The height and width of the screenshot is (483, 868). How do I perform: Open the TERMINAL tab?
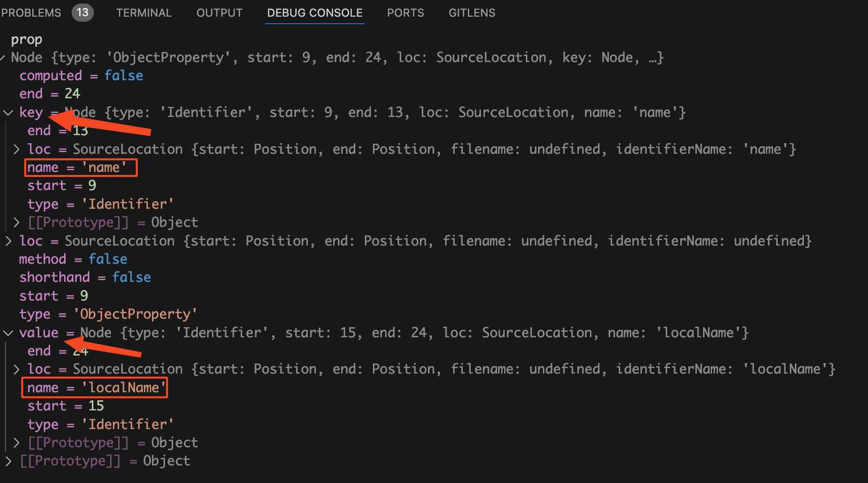click(144, 13)
